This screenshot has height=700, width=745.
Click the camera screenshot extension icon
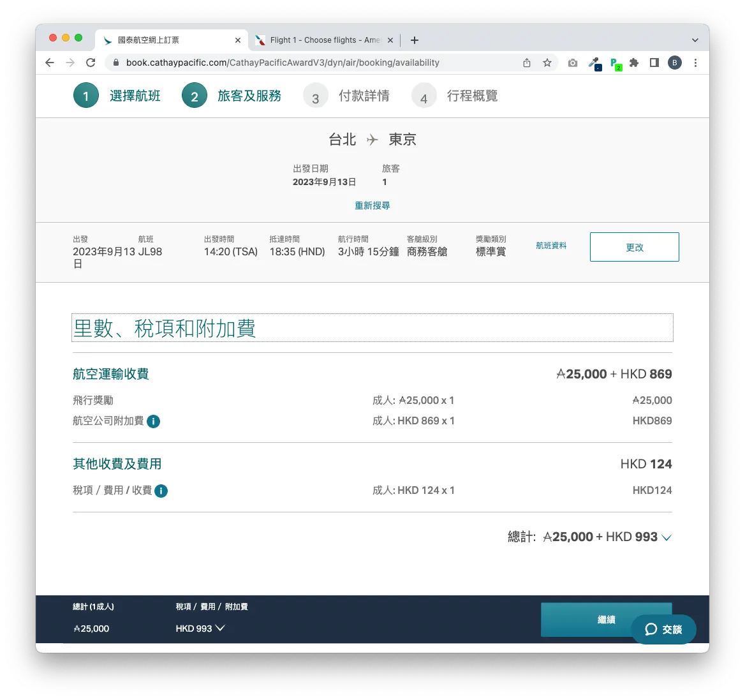pos(573,63)
